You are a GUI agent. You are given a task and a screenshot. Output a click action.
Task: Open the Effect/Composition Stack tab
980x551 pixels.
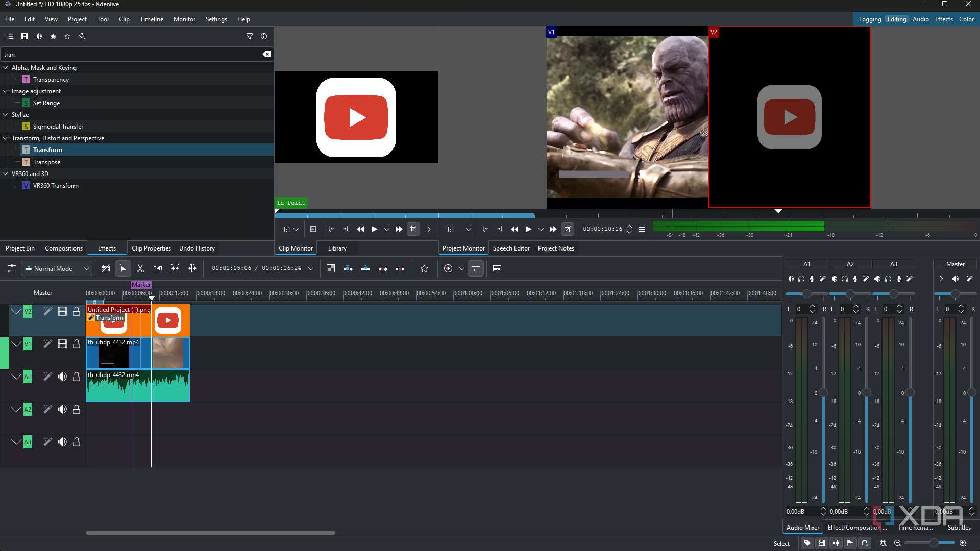(857, 528)
